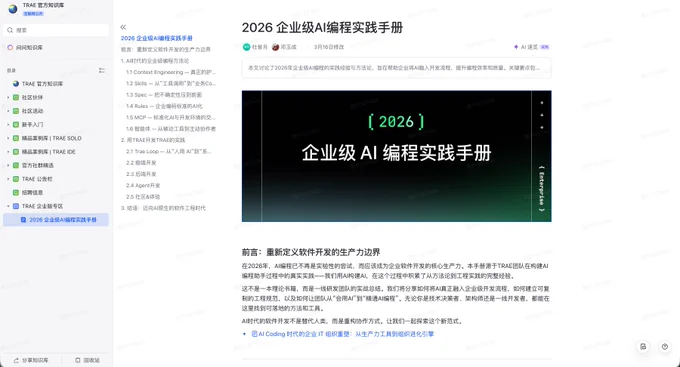
Task: Expand the 社区活动 tree node
Action: (x=8, y=111)
